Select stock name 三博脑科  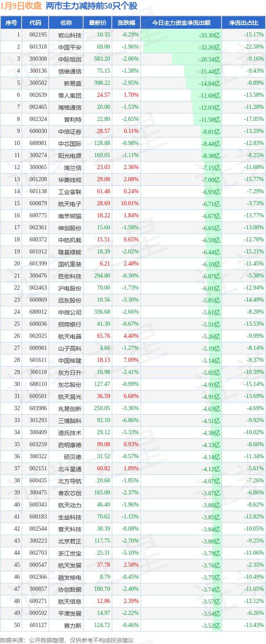point(70,420)
